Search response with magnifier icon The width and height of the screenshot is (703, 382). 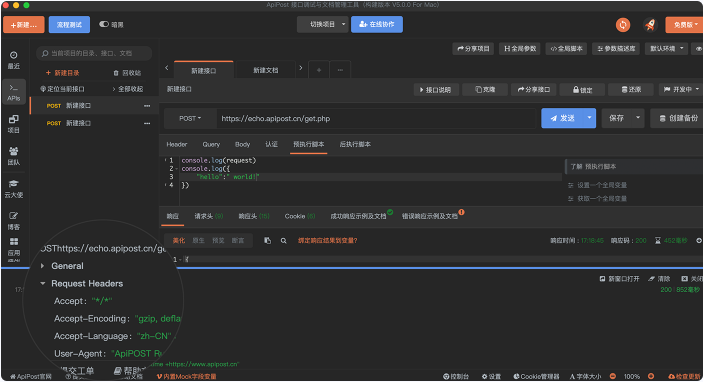pos(283,241)
